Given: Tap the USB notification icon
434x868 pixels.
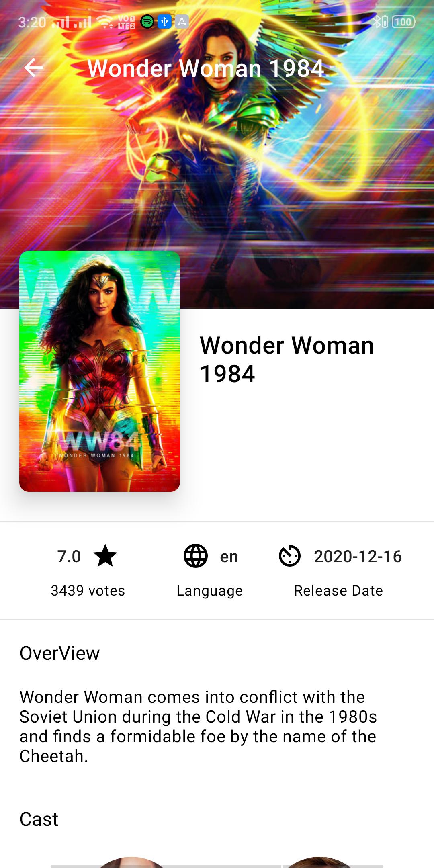Looking at the screenshot, I should point(164,22).
